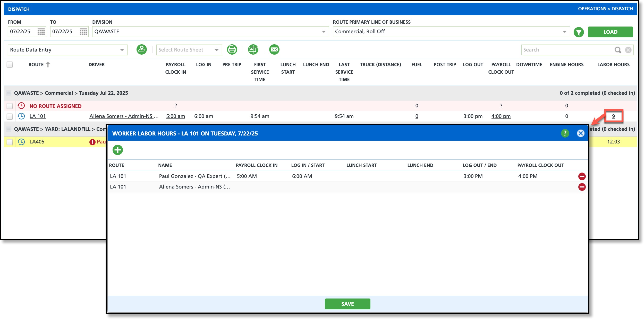Open the Division dropdown
Viewport: 644px width, 324px height.
pyautogui.click(x=324, y=32)
